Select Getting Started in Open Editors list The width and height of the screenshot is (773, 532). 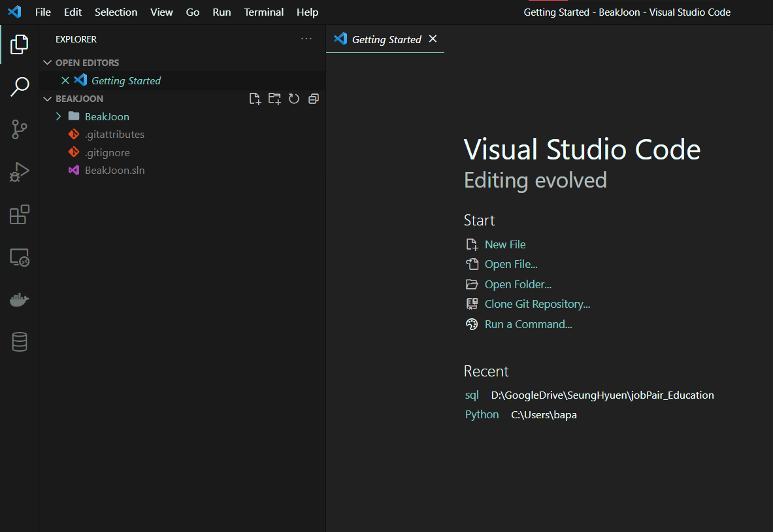[182, 80]
